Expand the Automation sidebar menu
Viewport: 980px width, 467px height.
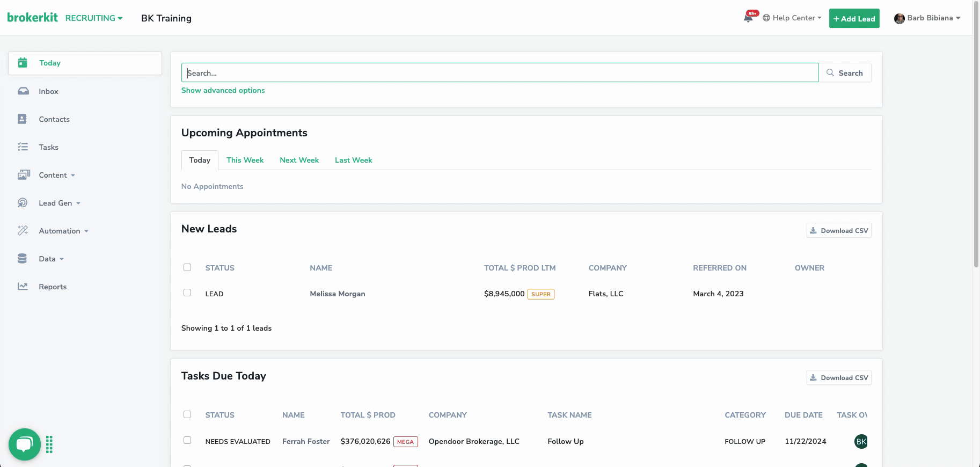[63, 231]
